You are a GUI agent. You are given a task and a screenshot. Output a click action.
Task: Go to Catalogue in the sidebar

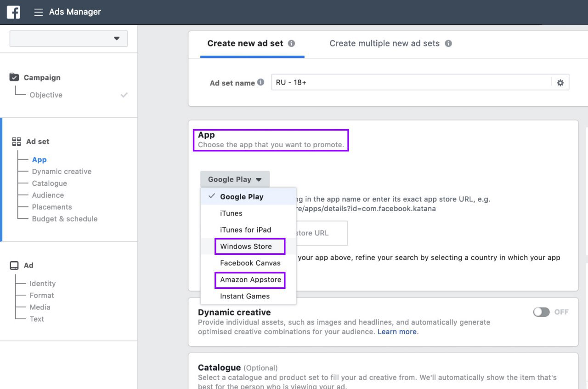49,183
